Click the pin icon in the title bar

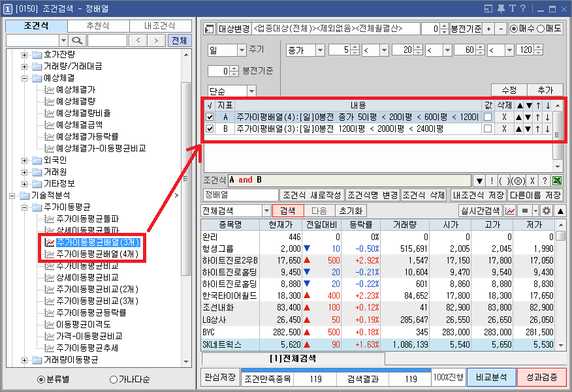click(x=501, y=7)
